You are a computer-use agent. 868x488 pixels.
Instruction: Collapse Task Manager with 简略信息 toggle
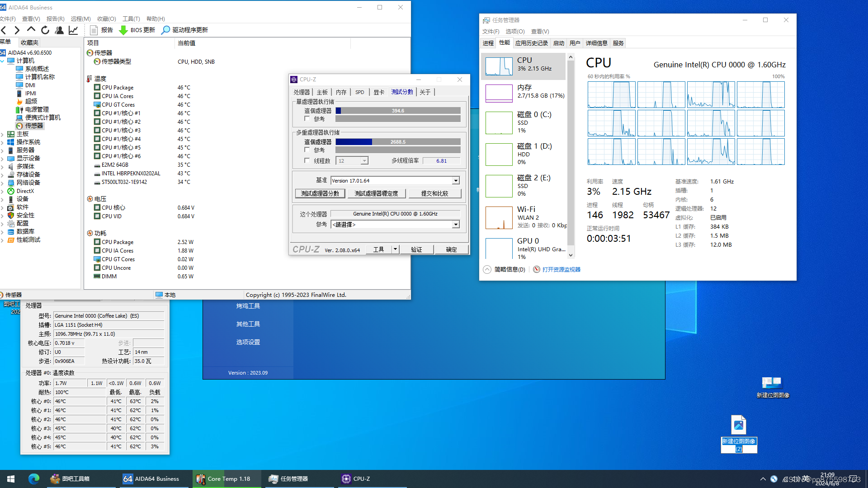click(505, 269)
